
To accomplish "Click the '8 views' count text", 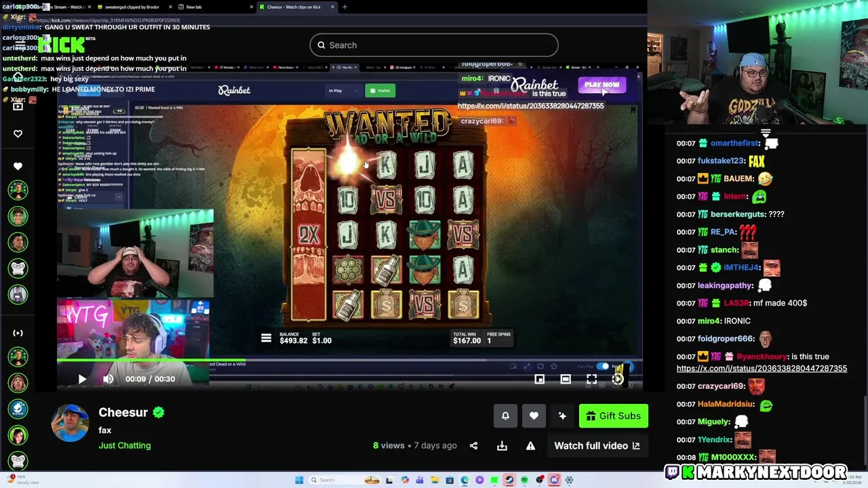I will (389, 445).
